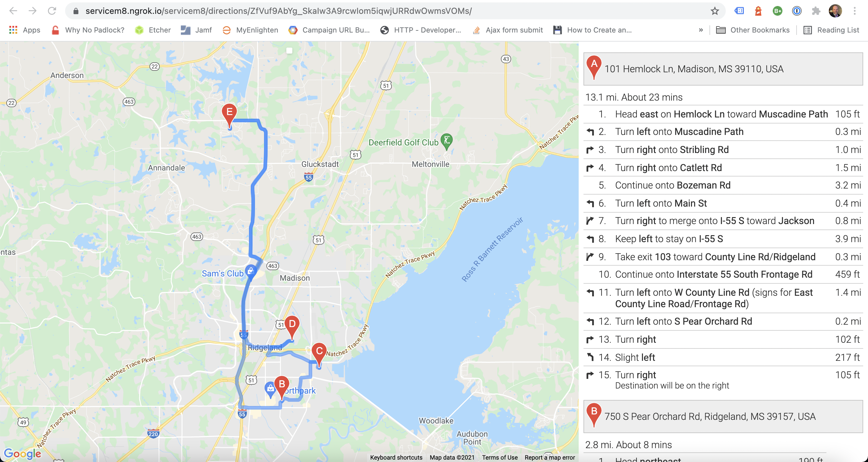
Task: Expand the hidden bookmarks chevron
Action: pyautogui.click(x=701, y=30)
